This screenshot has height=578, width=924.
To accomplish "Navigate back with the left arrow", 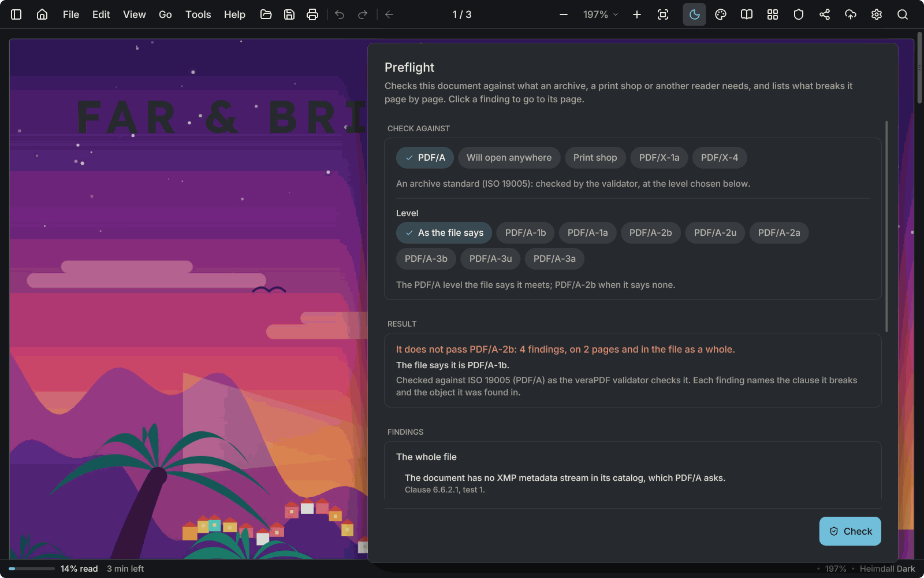I will 389,14.
